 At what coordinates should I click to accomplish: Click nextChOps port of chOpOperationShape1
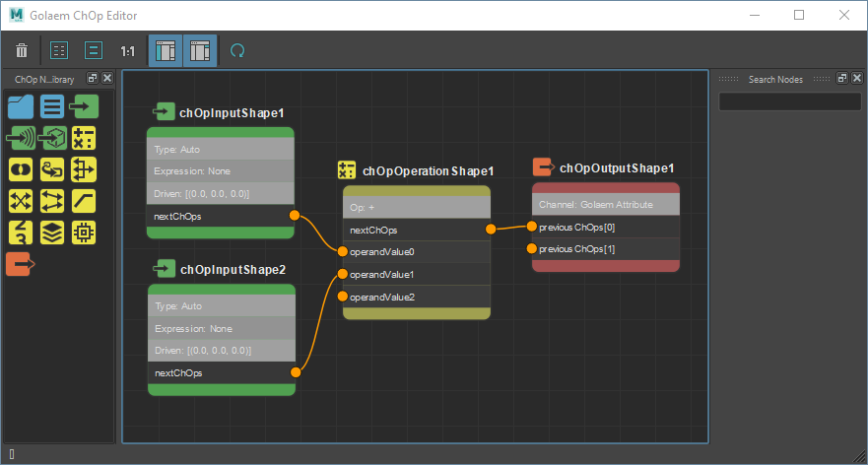click(x=491, y=230)
